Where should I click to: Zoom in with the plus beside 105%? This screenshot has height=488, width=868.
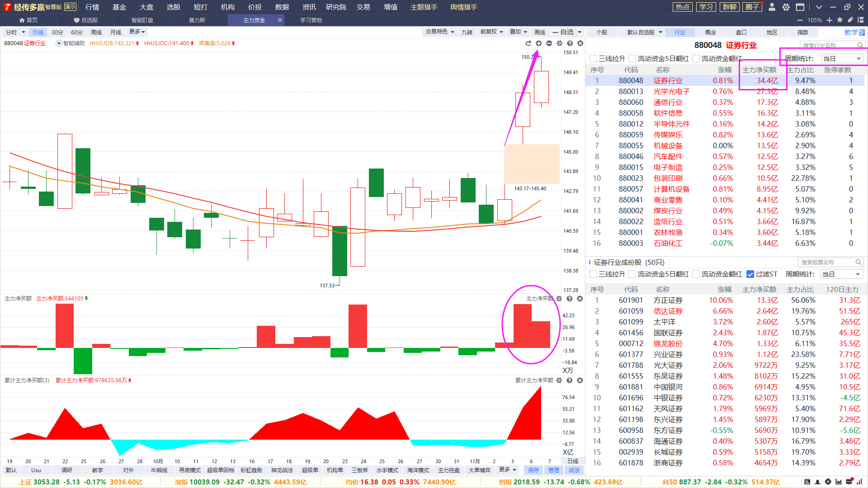click(x=829, y=20)
